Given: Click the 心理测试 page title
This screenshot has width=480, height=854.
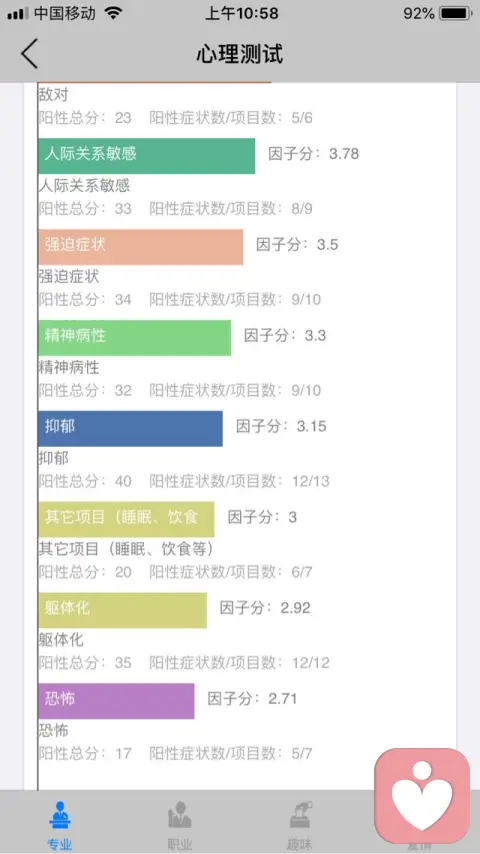Looking at the screenshot, I should (x=240, y=54).
